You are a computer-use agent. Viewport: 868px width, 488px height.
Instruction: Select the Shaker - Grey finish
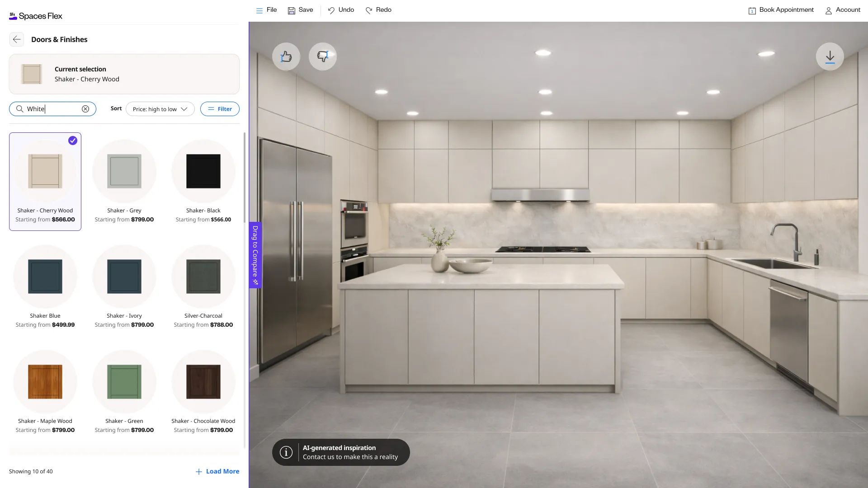(x=124, y=182)
